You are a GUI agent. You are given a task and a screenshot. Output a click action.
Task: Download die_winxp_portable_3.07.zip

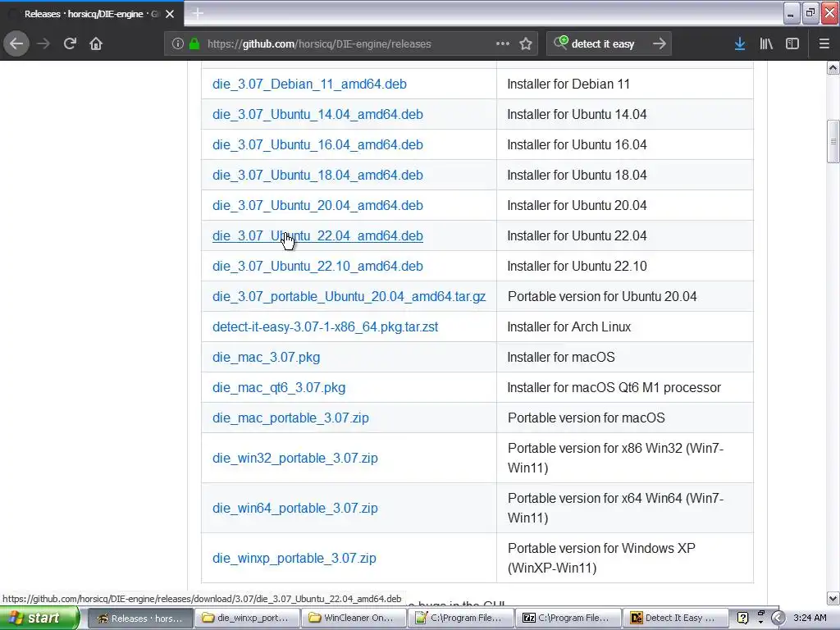pos(294,558)
